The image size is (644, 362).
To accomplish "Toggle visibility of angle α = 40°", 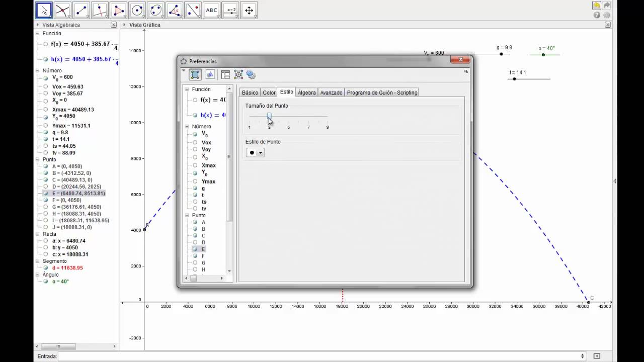I will [x=46, y=282].
